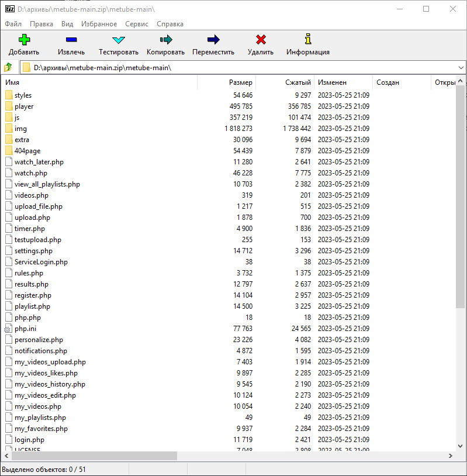Screen dimensions: 467x476
Task: Click the vertical scrollbar down arrow
Action: (x=461, y=446)
